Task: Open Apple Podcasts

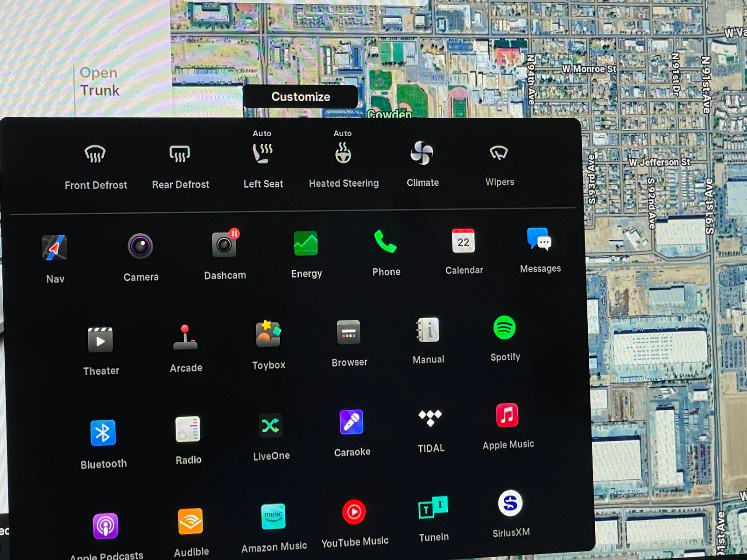Action: tap(106, 526)
